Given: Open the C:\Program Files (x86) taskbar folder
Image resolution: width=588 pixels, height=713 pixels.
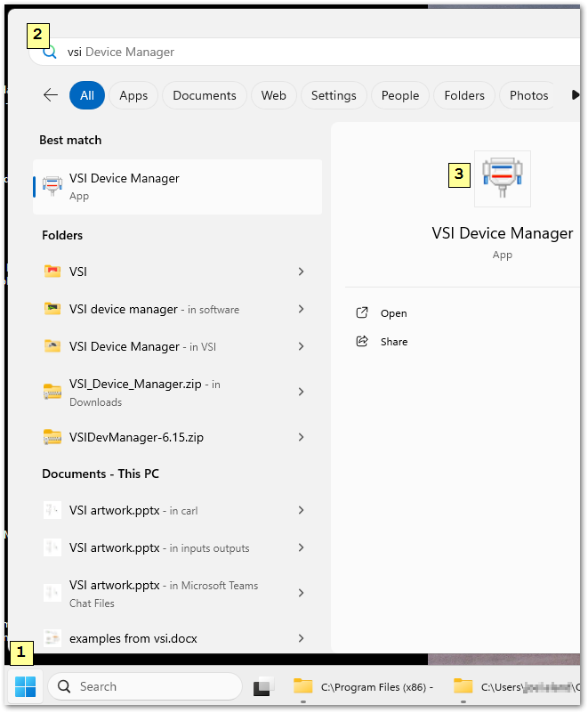Looking at the screenshot, I should 362,686.
